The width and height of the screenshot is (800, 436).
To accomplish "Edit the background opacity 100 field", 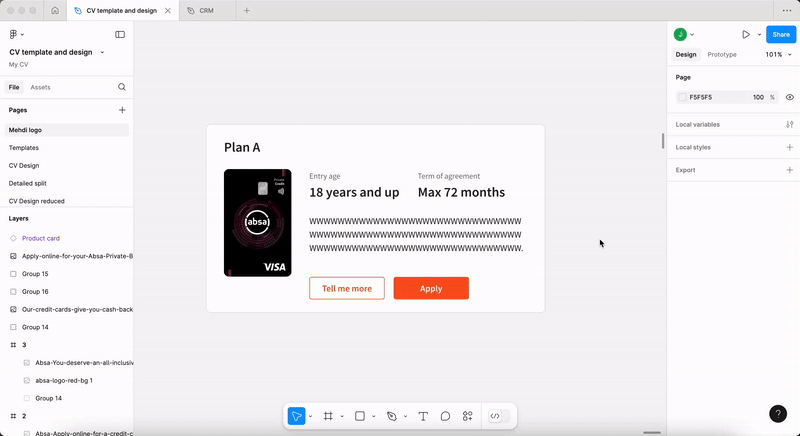I will (758, 97).
